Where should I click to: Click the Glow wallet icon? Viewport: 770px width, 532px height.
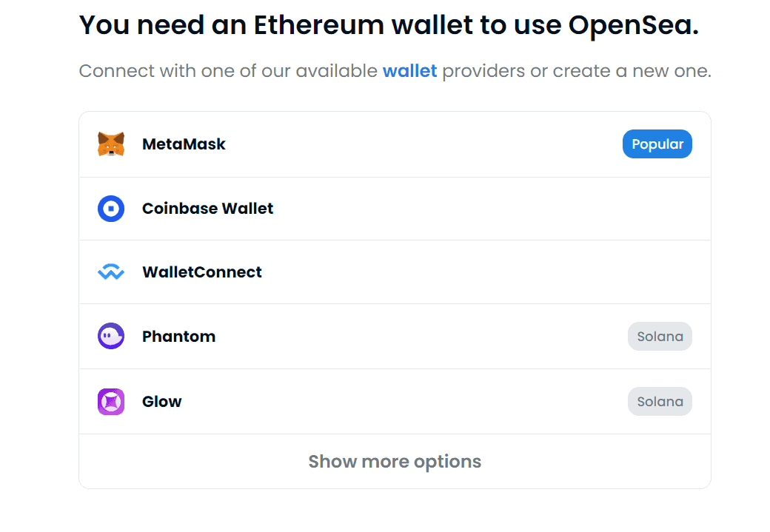[x=110, y=401]
